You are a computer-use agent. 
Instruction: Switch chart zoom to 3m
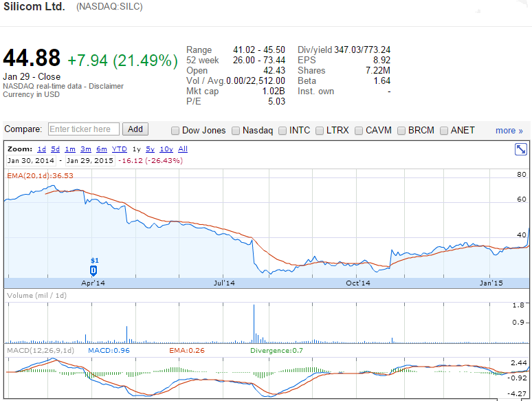[x=86, y=149]
